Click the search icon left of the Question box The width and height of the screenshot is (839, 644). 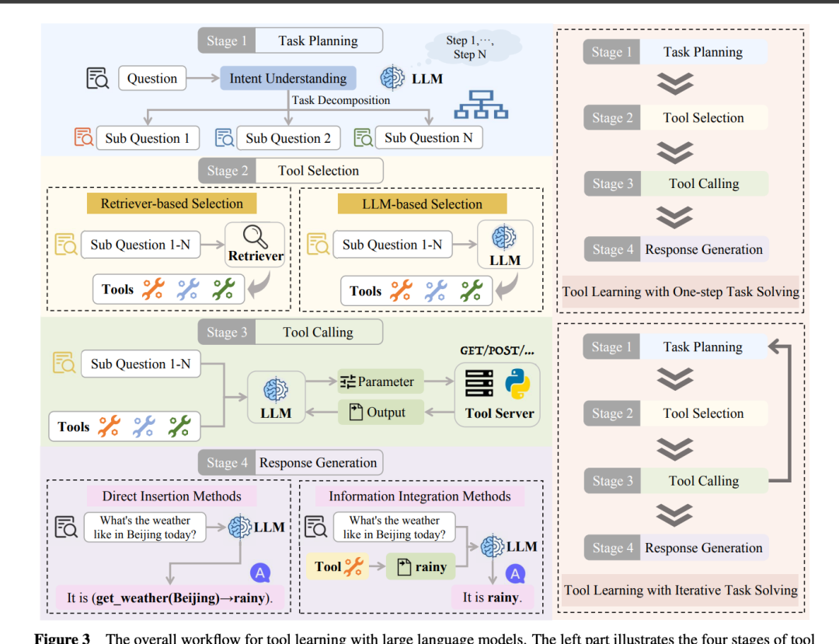(x=98, y=78)
